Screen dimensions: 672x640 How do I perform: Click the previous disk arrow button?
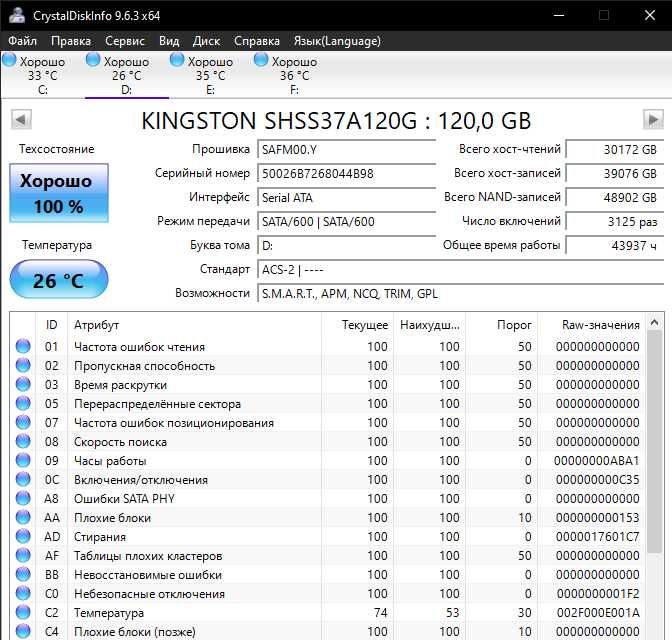[21, 120]
